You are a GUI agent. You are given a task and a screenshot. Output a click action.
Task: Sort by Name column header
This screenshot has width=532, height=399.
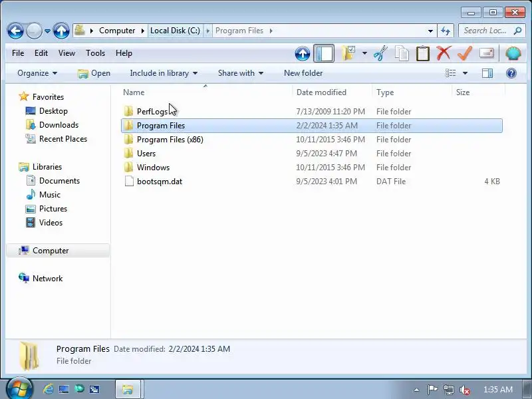pyautogui.click(x=206, y=92)
